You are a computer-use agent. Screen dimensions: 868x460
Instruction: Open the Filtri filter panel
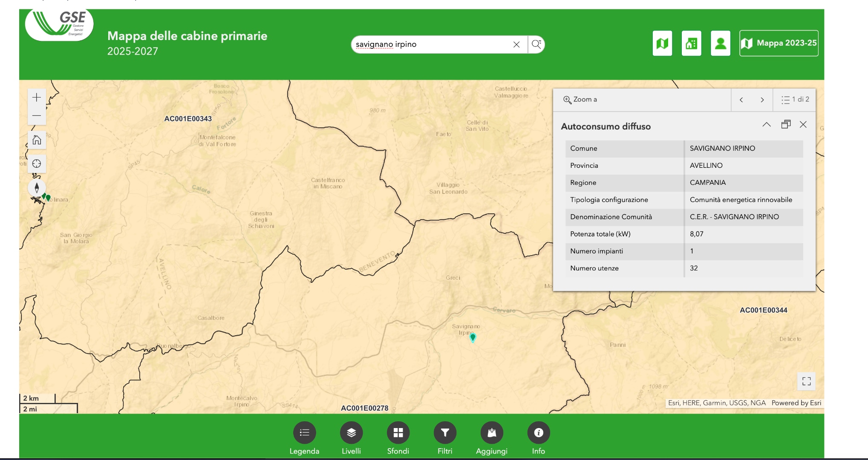(x=445, y=433)
